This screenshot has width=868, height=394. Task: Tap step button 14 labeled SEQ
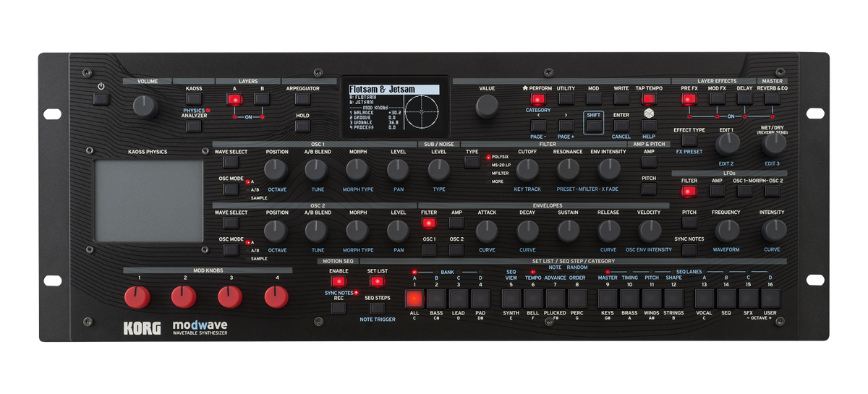point(726,299)
